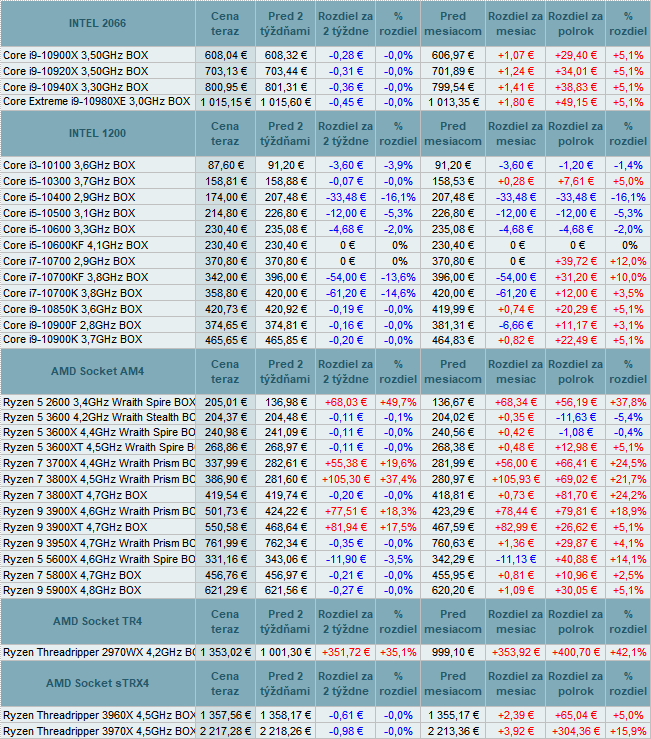The height and width of the screenshot is (739, 651).
Task: Select Core i5-10300 3,7GHz BOX name
Action: (x=69, y=181)
